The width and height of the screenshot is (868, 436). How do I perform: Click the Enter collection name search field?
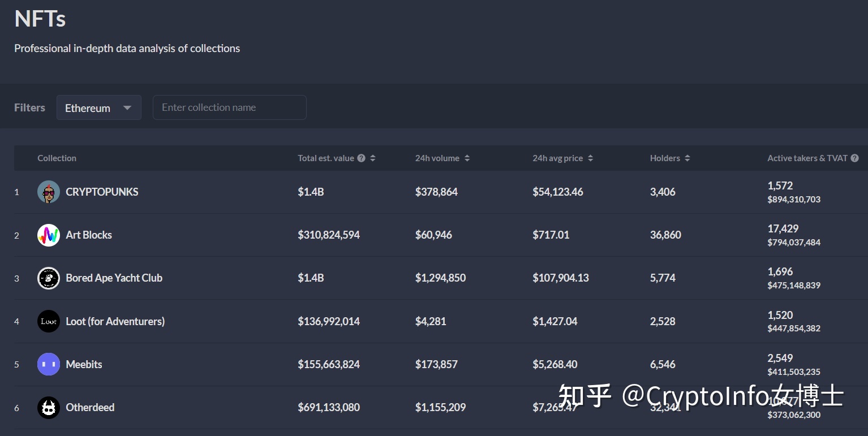230,107
